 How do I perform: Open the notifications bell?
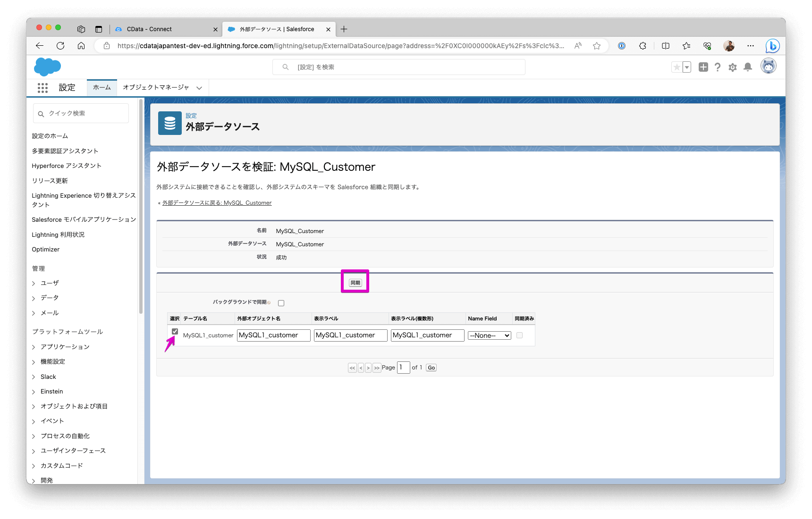click(x=748, y=67)
